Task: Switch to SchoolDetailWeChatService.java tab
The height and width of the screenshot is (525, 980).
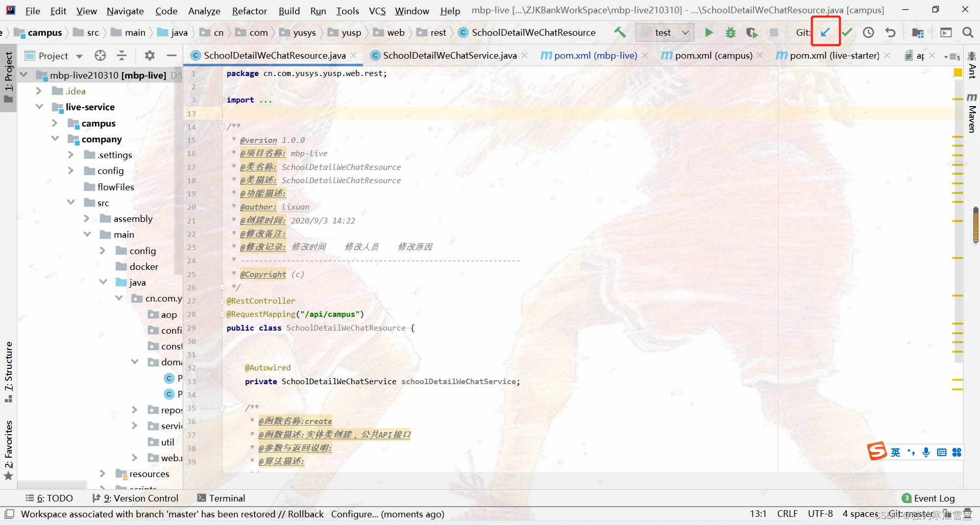Action: (x=450, y=55)
